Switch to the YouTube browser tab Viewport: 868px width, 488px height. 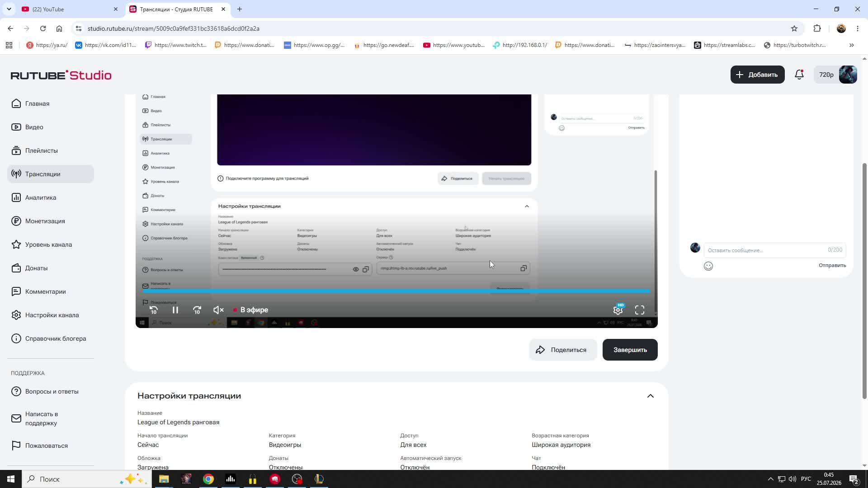coord(69,9)
